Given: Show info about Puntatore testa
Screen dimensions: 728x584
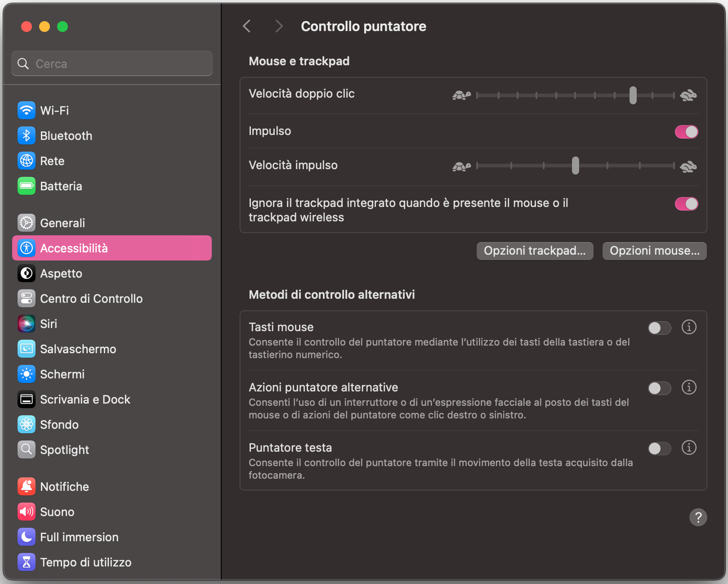Looking at the screenshot, I should coord(688,448).
